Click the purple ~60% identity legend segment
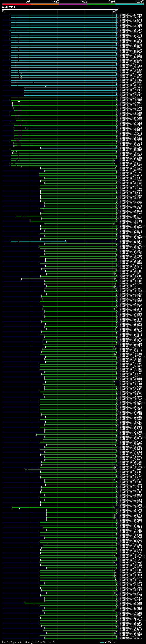 coord(73,4)
